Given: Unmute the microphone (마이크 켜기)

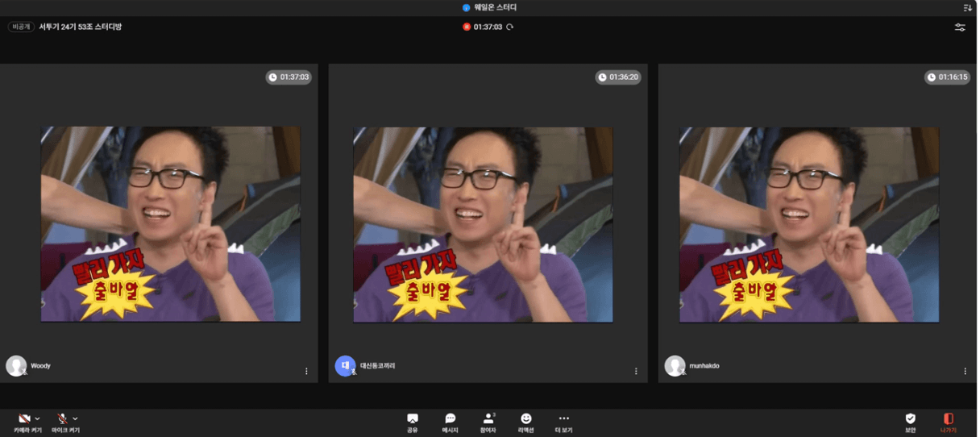Looking at the screenshot, I should tap(62, 419).
